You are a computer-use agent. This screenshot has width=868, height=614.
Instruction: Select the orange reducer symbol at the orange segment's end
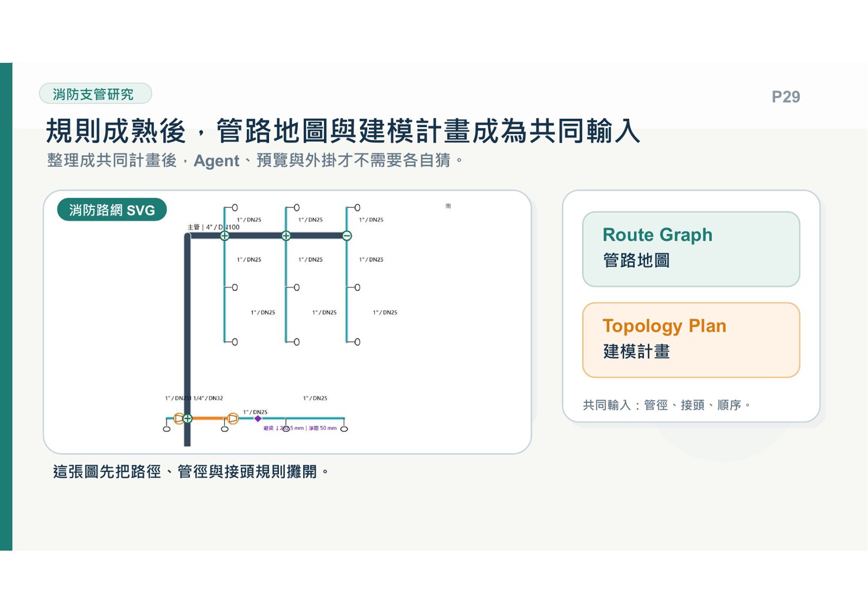pyautogui.click(x=233, y=419)
